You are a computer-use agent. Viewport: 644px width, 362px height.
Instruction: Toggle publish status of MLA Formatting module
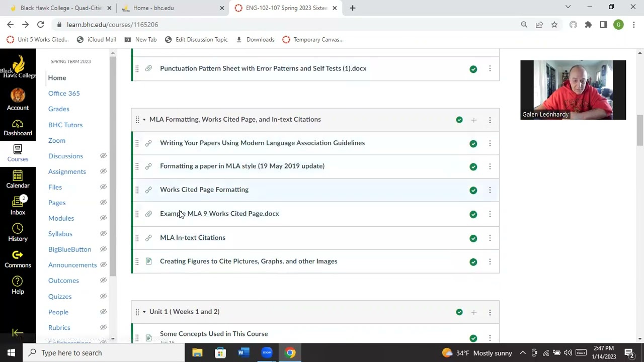point(459,120)
